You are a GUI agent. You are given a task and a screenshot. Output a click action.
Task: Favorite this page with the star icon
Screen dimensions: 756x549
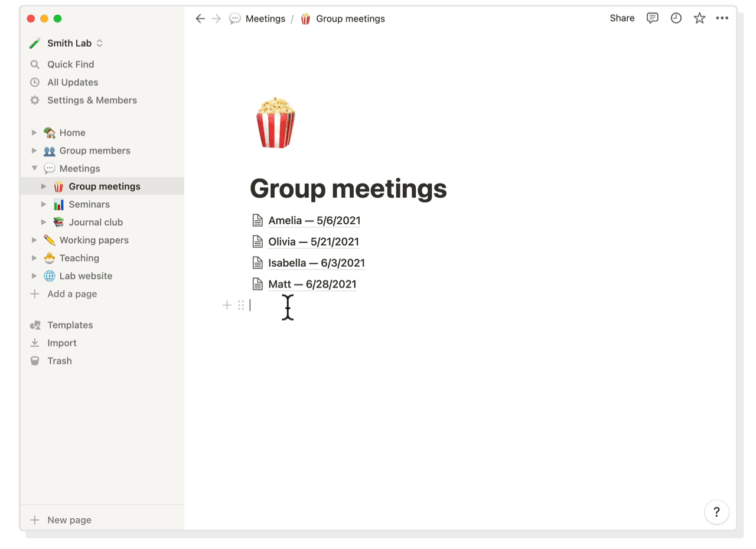[x=699, y=18]
